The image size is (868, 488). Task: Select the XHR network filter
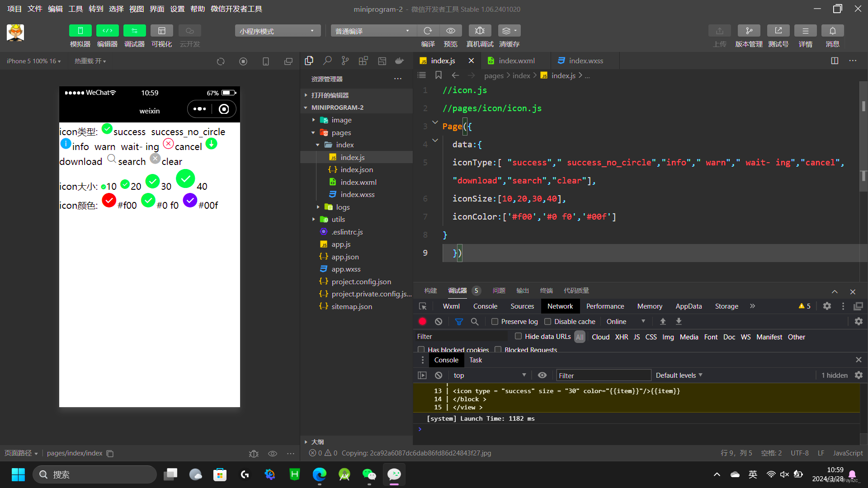coord(621,337)
